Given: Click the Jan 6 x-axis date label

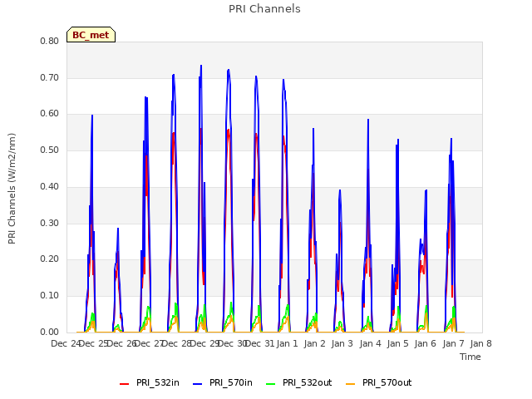Looking at the screenshot, I should pyautogui.click(x=426, y=343).
